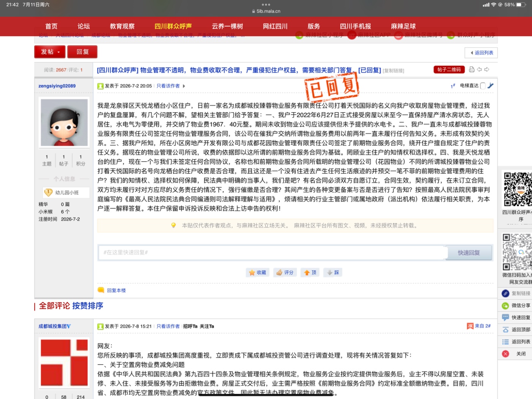Go to previous thread arrow icon
532x399 pixels.
point(480,70)
